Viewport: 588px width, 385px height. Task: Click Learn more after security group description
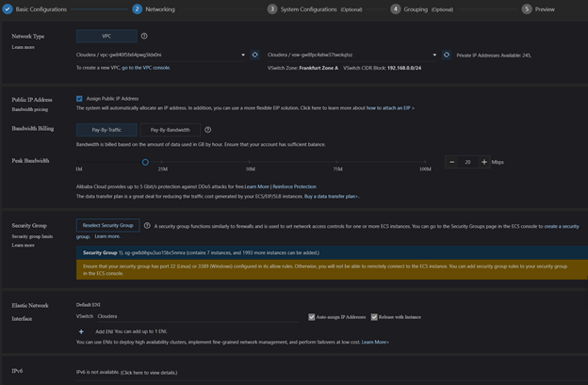[107, 236]
